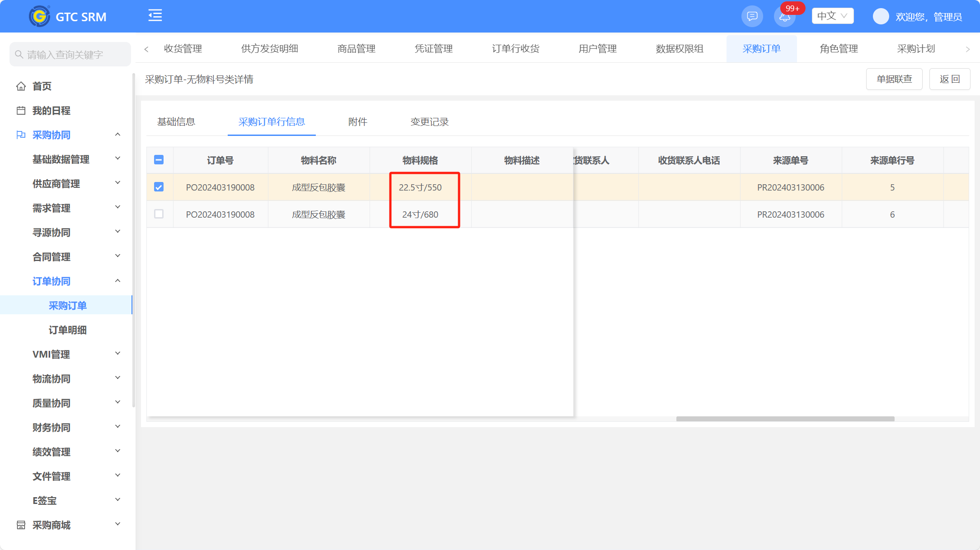This screenshot has width=980, height=550.
Task: Click calendar icon beside 我的日程
Action: coord(21,110)
